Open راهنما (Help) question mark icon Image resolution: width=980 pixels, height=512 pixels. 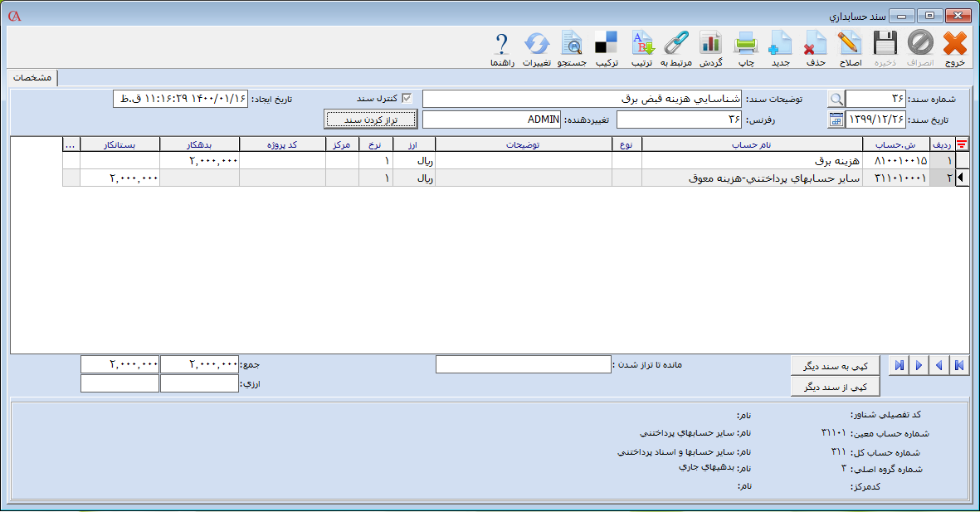click(x=502, y=43)
